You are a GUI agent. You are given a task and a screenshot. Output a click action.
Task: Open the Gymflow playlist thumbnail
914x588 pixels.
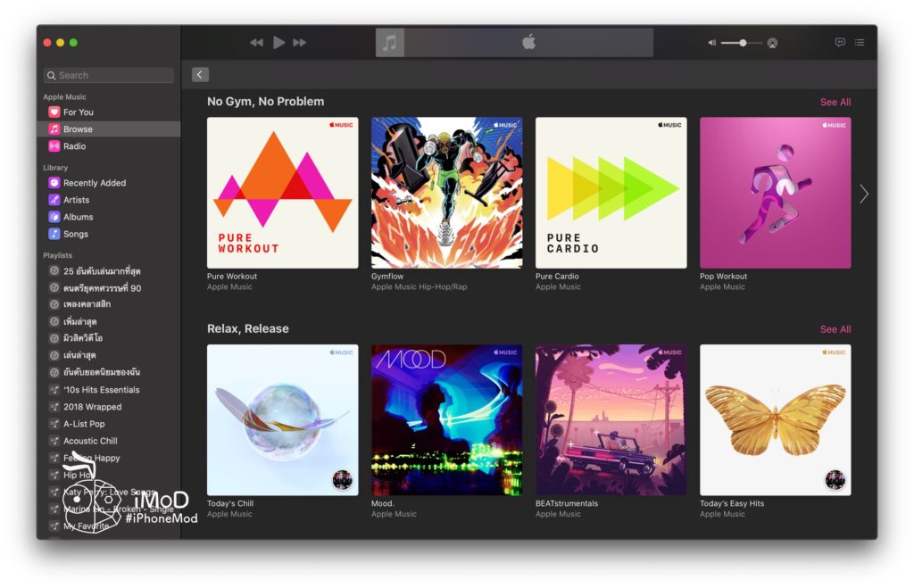pyautogui.click(x=446, y=193)
